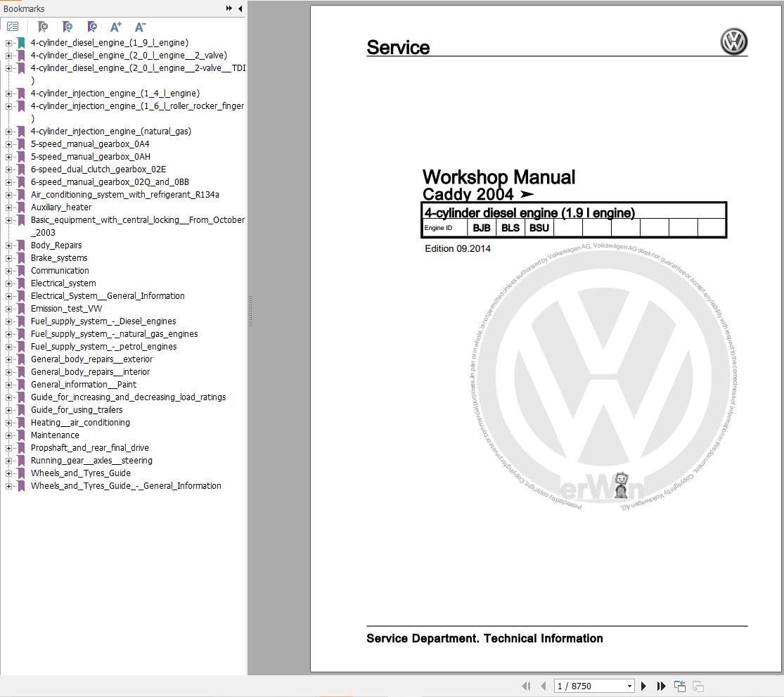The height and width of the screenshot is (697, 784).
Task: Go to the Wheels_and_Tyres_Guide bookmark
Action: tap(80, 473)
